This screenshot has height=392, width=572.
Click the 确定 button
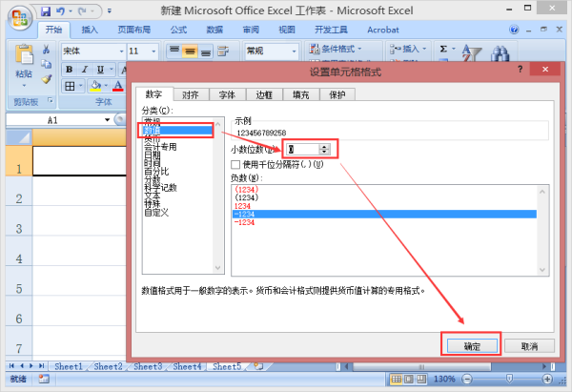pyautogui.click(x=472, y=346)
